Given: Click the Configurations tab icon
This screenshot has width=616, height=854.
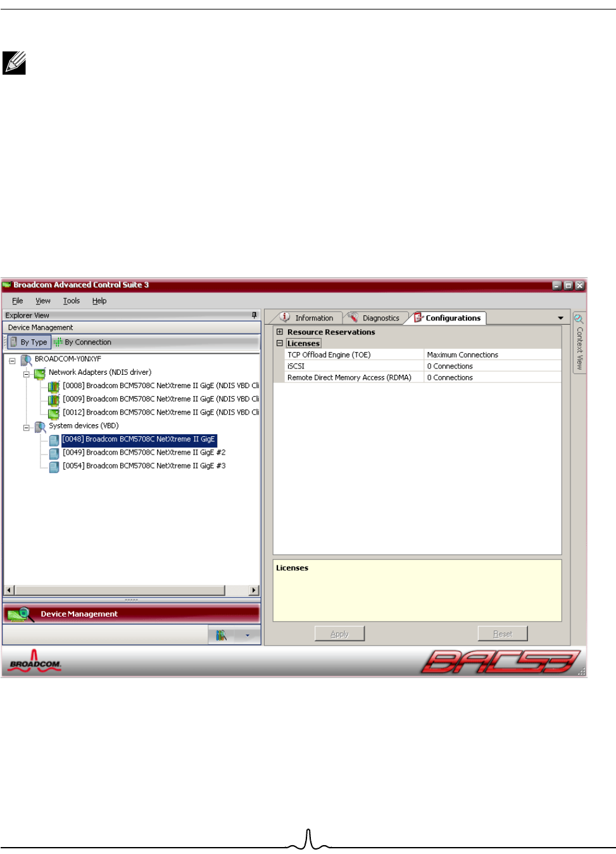Looking at the screenshot, I should (418, 318).
